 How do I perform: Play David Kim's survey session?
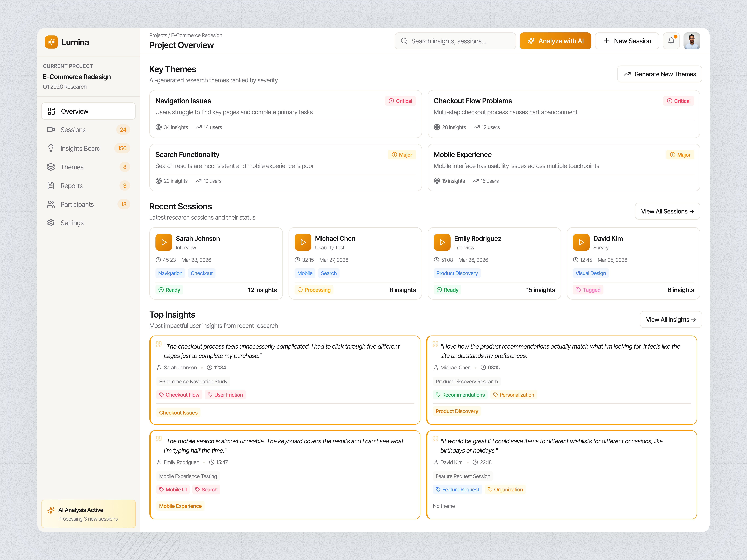(581, 242)
